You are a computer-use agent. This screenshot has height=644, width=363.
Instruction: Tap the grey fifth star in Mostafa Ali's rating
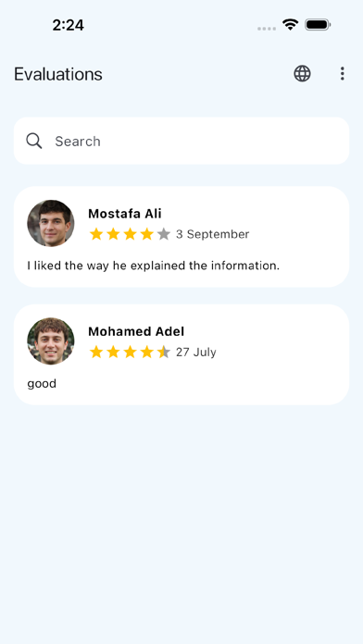point(164,234)
